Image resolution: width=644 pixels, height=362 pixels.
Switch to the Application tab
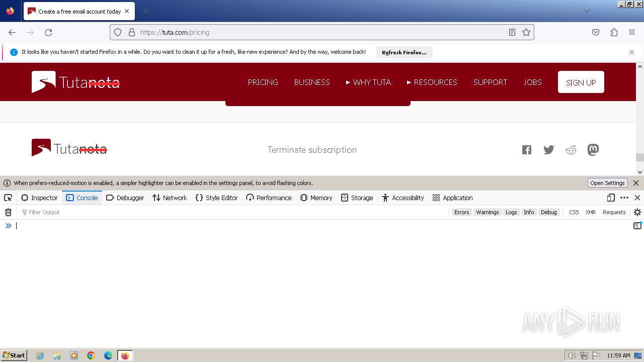(452, 198)
